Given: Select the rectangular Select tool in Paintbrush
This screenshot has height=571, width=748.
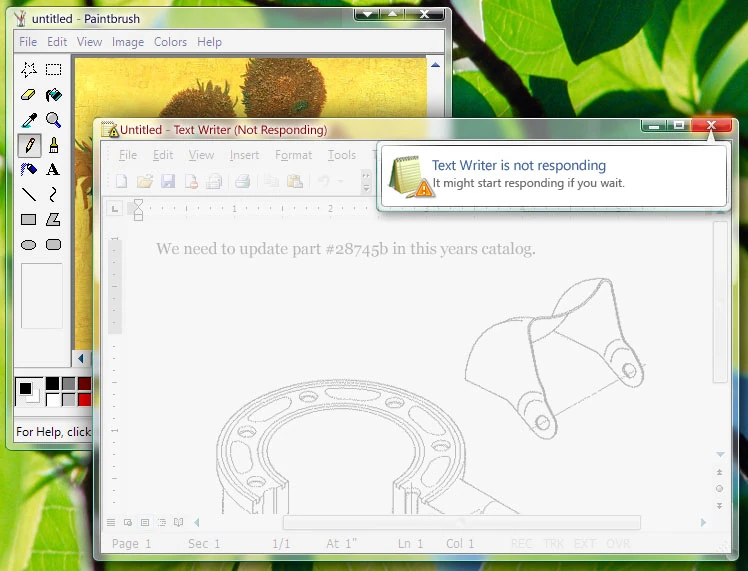Looking at the screenshot, I should coord(53,70).
